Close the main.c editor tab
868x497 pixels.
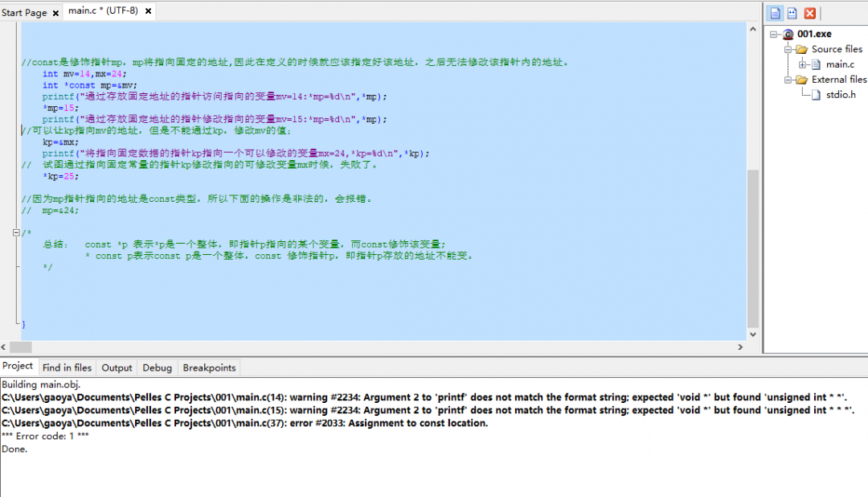(x=149, y=11)
